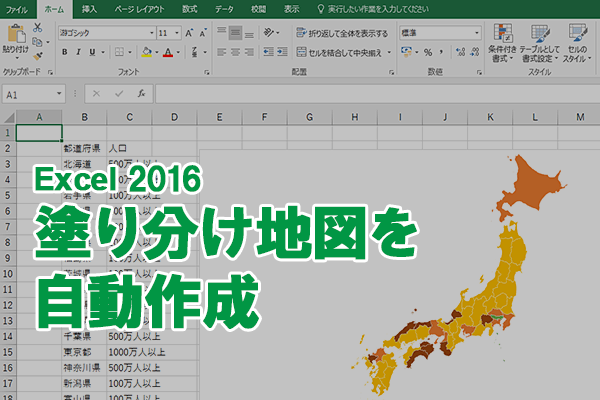Switch to the 表示 tab
Screen dimensions: 600x400
tap(291, 9)
